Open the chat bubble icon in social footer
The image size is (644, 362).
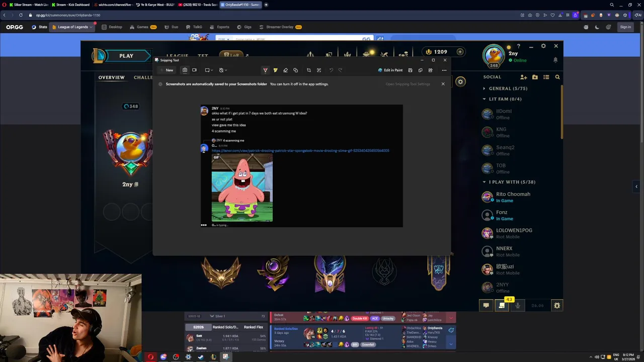(x=486, y=305)
